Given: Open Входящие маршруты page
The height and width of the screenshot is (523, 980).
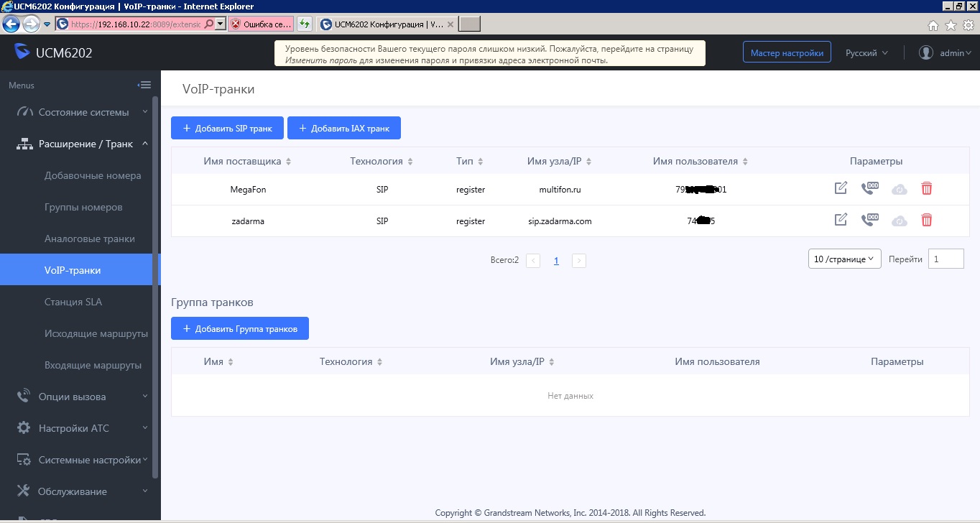Looking at the screenshot, I should coord(93,365).
